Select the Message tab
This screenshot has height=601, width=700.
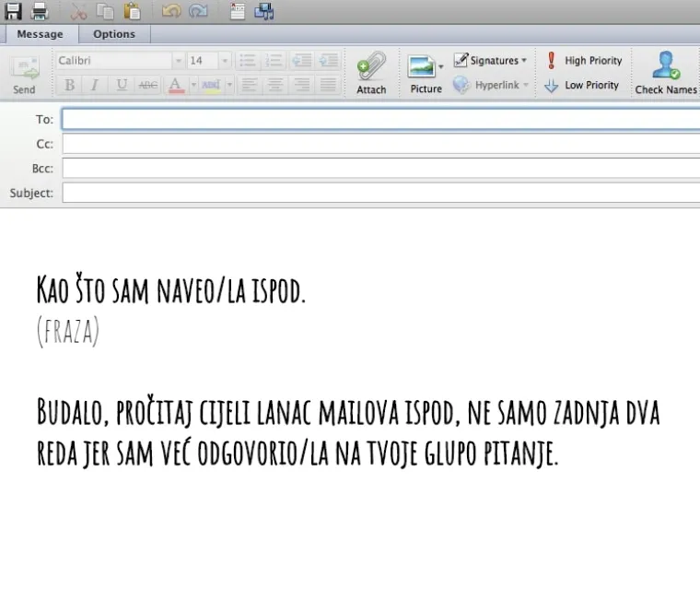41,34
